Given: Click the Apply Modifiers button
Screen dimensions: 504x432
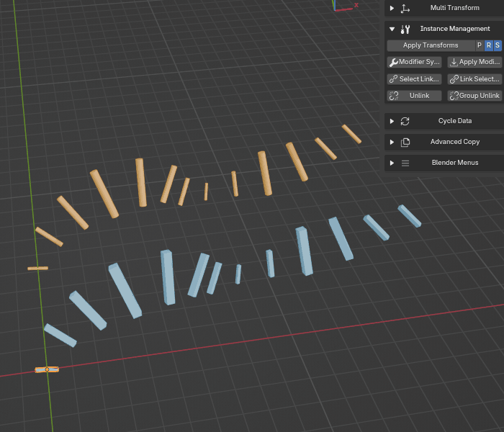Looking at the screenshot, I should (x=474, y=62).
